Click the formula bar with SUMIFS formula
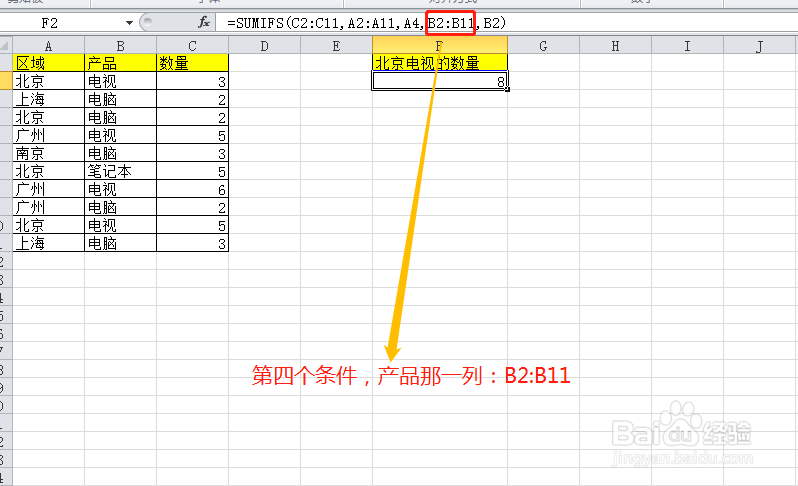The image size is (798, 486). [x=506, y=23]
